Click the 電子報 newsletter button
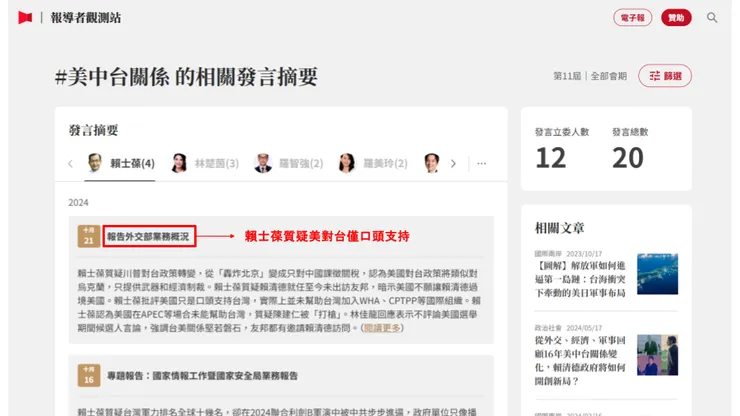 (632, 17)
